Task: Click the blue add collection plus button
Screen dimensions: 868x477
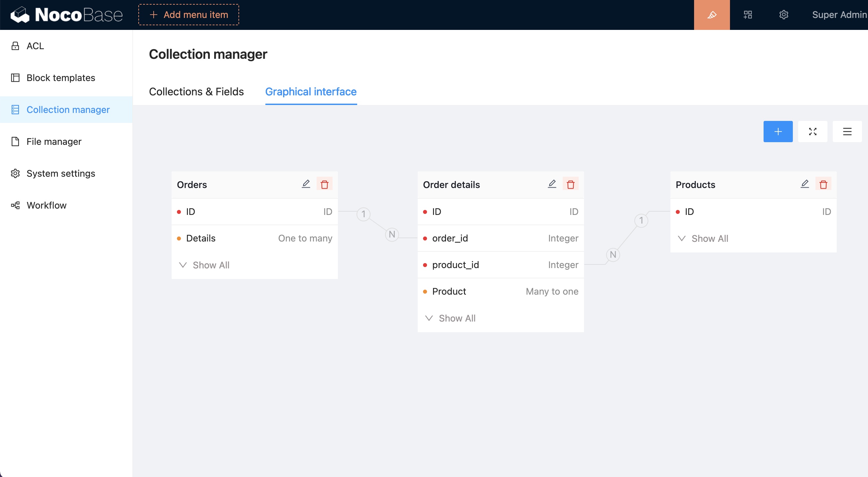Action: pos(778,132)
